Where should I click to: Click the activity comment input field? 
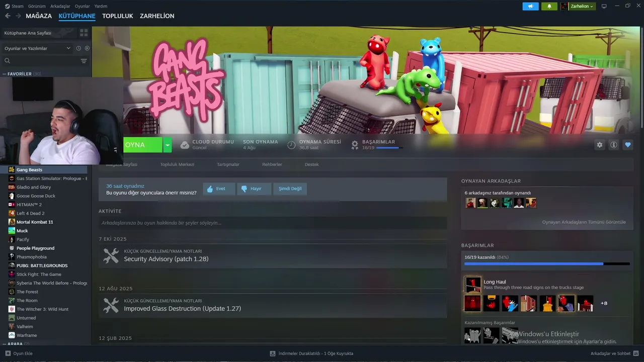[x=273, y=223]
